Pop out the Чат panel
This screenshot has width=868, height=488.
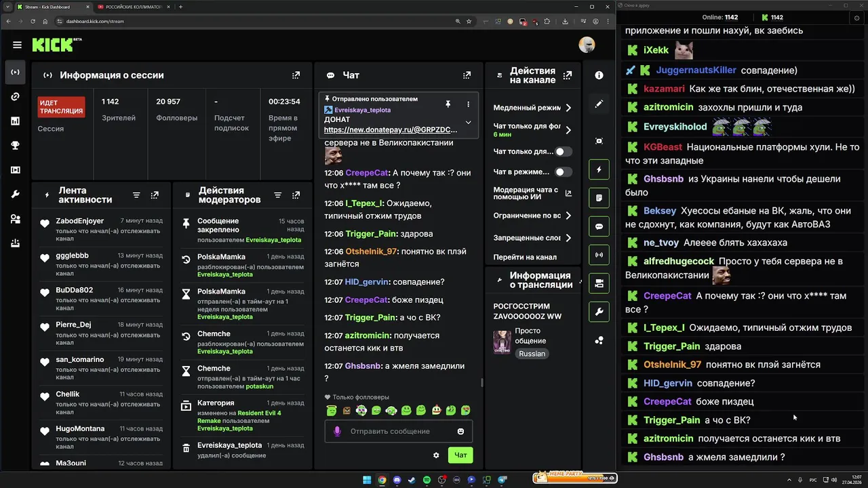pos(467,75)
